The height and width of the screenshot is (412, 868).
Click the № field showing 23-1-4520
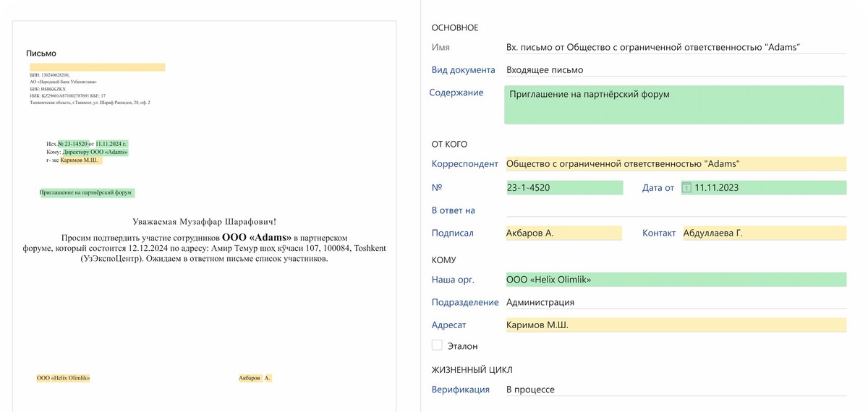coord(564,188)
